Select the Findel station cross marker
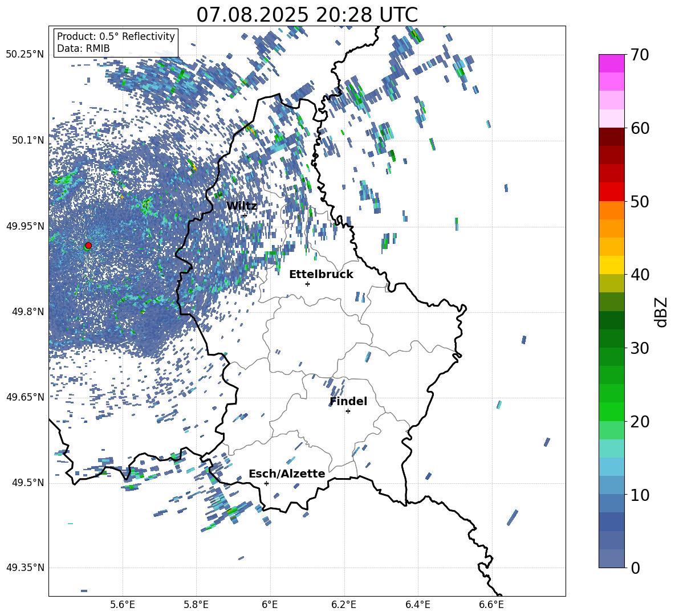675x616 pixels. pos(348,411)
